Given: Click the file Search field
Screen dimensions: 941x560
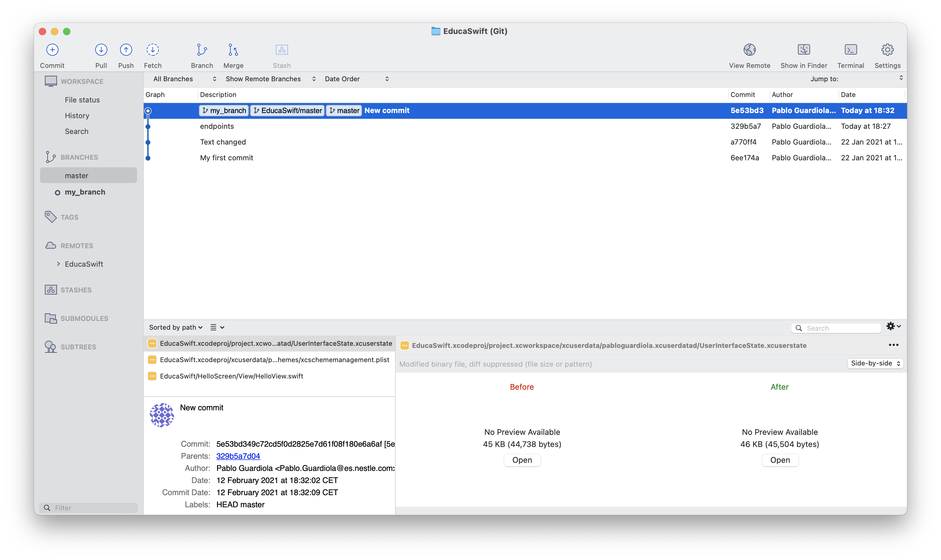Looking at the screenshot, I should pos(836,328).
